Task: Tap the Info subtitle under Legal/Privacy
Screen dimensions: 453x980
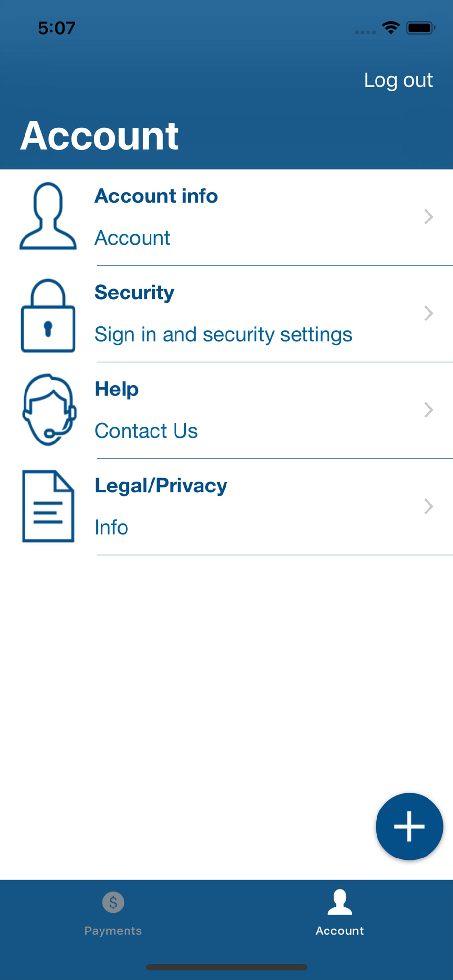Action: (111, 527)
